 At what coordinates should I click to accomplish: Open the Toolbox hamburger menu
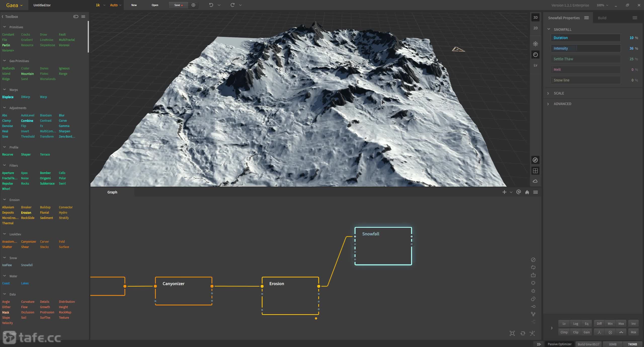83,17
